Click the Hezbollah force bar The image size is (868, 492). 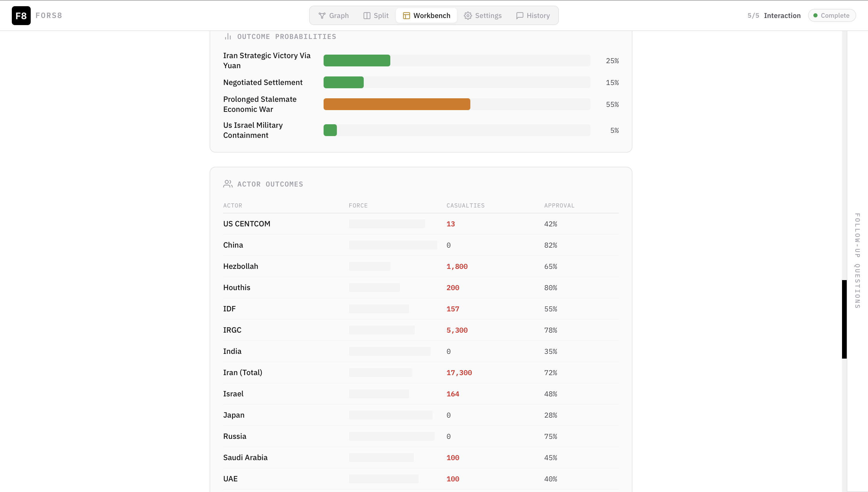(370, 266)
